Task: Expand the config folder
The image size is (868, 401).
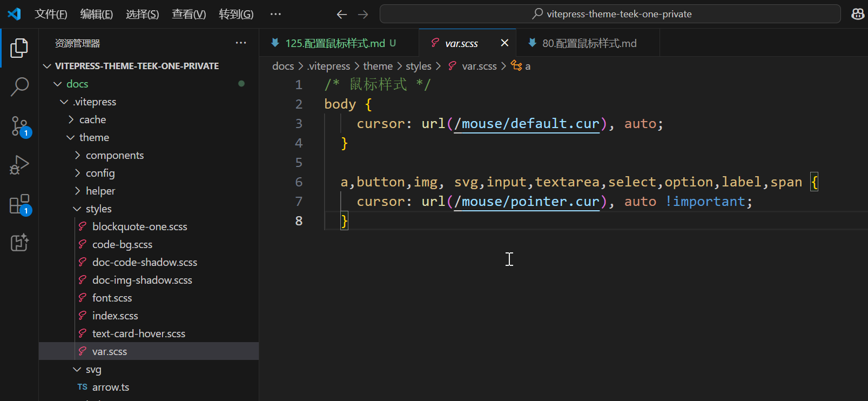Action: pyautogui.click(x=149, y=173)
